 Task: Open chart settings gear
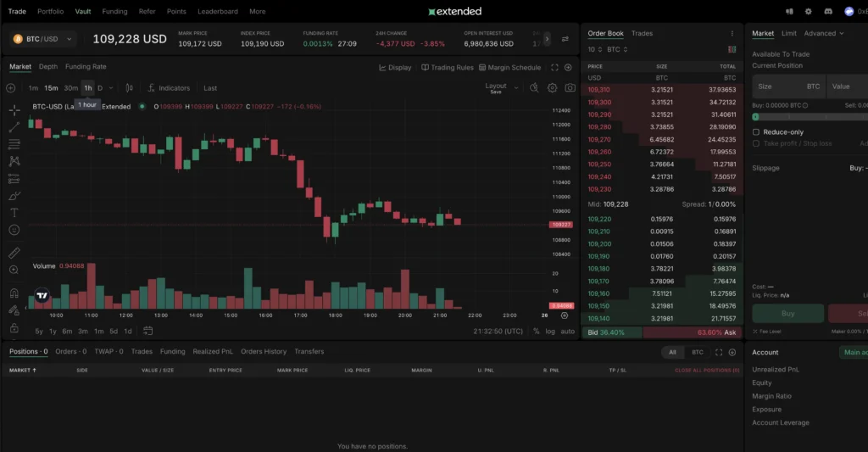pos(552,88)
